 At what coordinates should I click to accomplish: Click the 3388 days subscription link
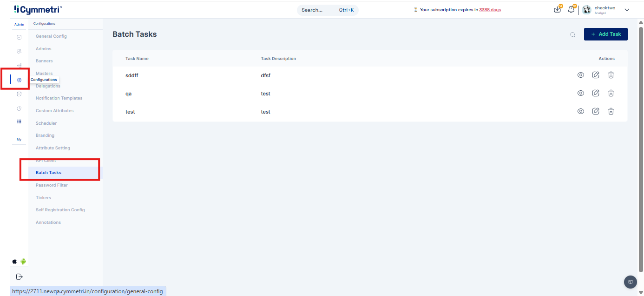490,10
